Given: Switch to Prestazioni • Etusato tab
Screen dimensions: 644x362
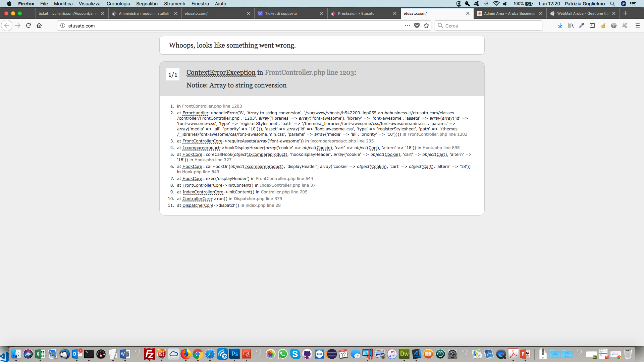Looking at the screenshot, I should pyautogui.click(x=356, y=13).
